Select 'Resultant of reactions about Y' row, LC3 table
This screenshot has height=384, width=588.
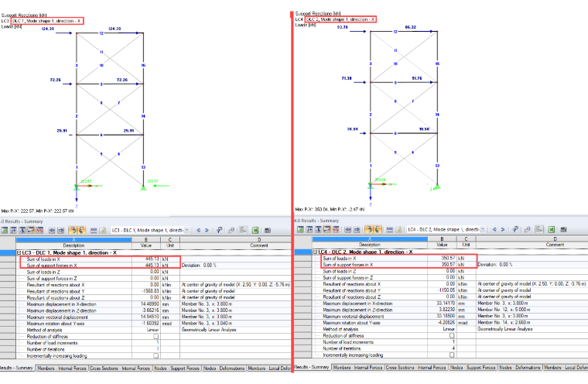pyautogui.click(x=154, y=291)
